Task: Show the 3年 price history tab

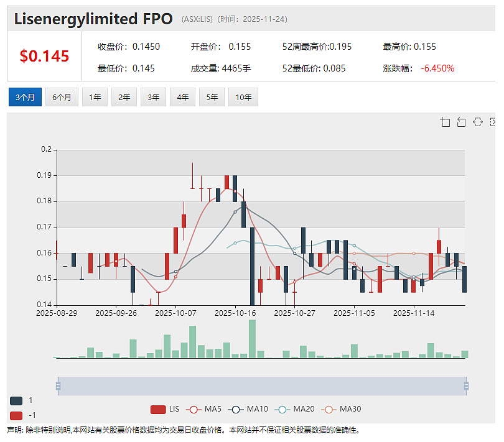Action: pos(153,97)
